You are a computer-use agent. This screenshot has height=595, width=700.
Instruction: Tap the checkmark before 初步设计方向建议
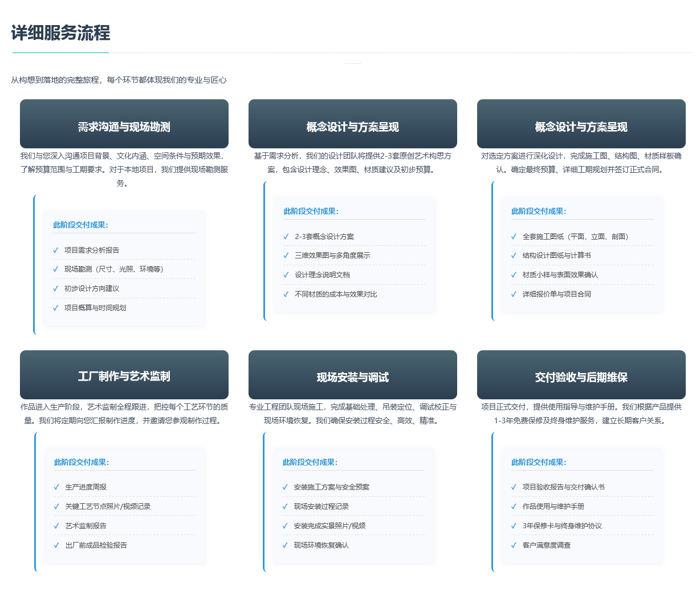click(x=56, y=289)
